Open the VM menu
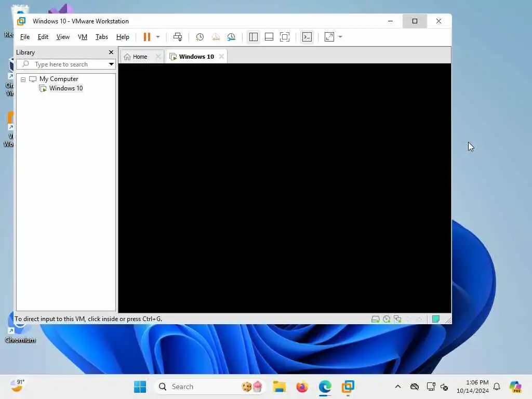The image size is (532, 399). coord(83,37)
